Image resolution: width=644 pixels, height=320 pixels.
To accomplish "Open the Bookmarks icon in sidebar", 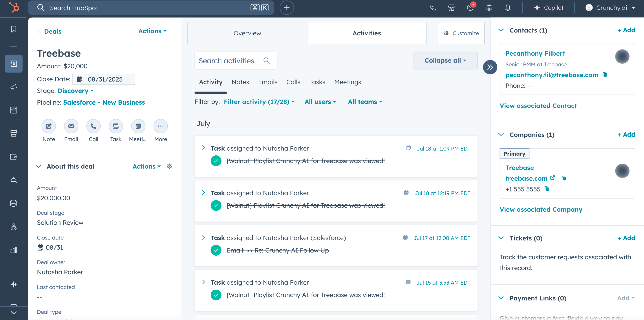I will pyautogui.click(x=14, y=29).
